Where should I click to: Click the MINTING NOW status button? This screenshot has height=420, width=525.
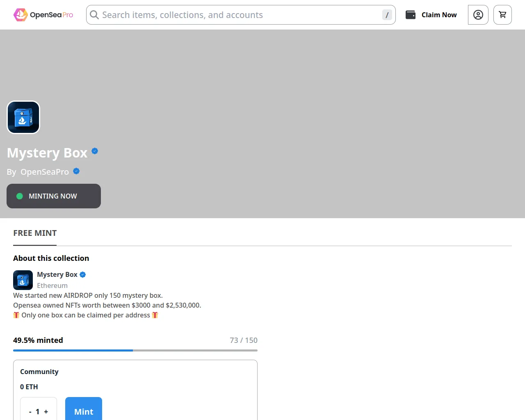[54, 196]
